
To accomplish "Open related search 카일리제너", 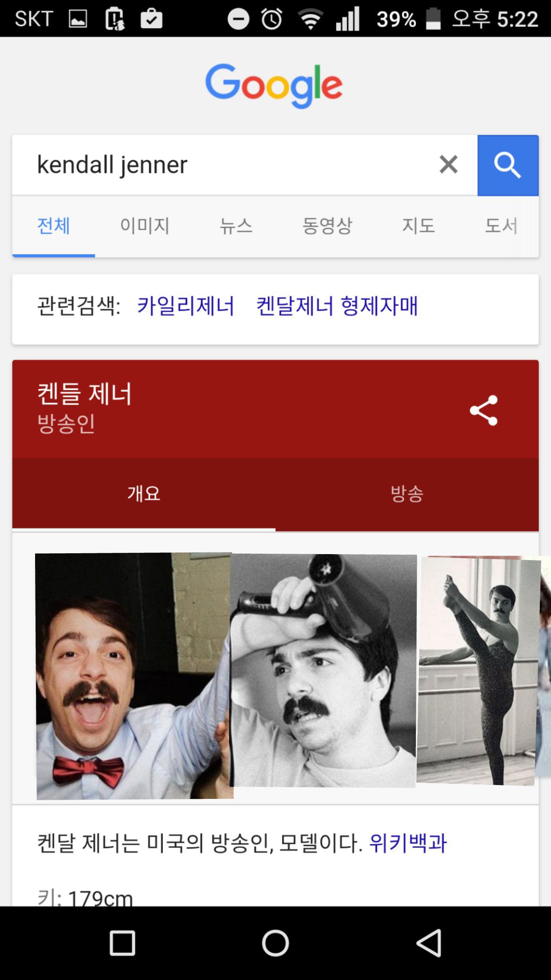I will click(x=185, y=306).
